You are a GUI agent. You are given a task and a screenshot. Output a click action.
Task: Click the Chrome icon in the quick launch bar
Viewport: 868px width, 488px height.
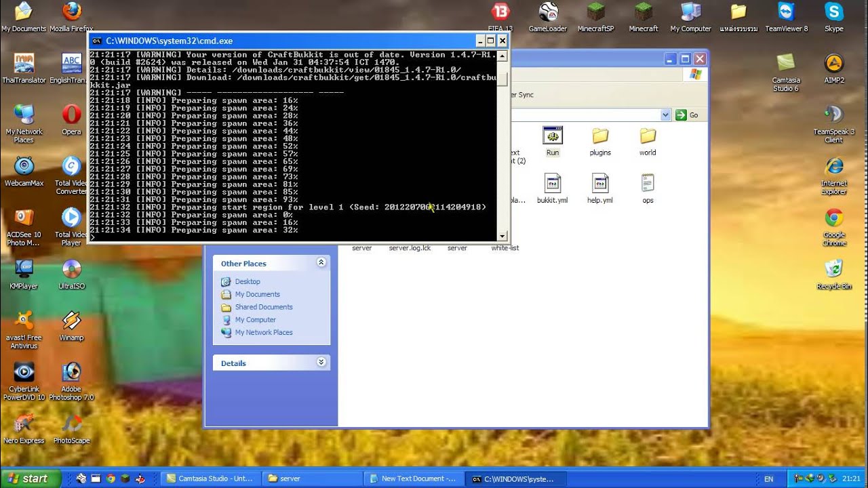pyautogui.click(x=111, y=479)
